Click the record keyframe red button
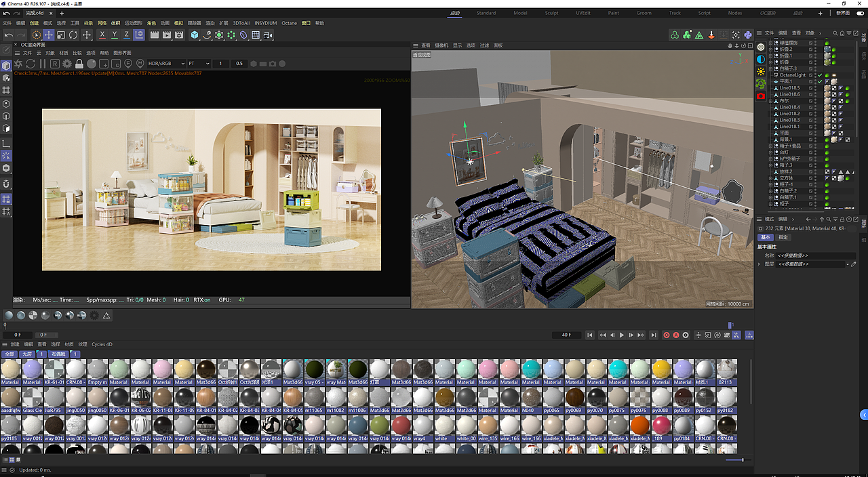This screenshot has width=868, height=477. point(667,335)
